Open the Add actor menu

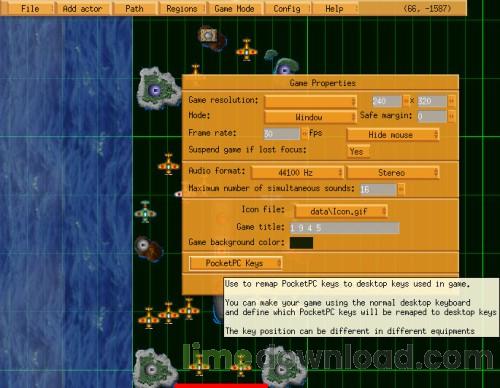(82, 8)
